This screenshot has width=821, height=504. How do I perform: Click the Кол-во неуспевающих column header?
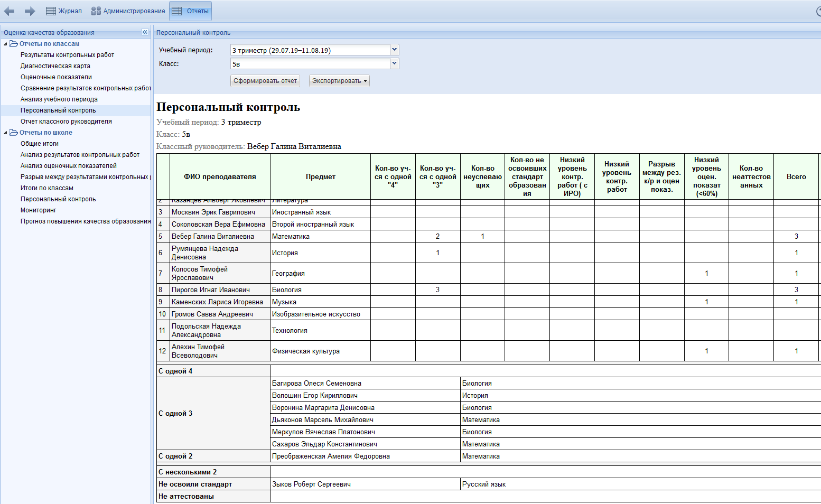click(x=482, y=176)
